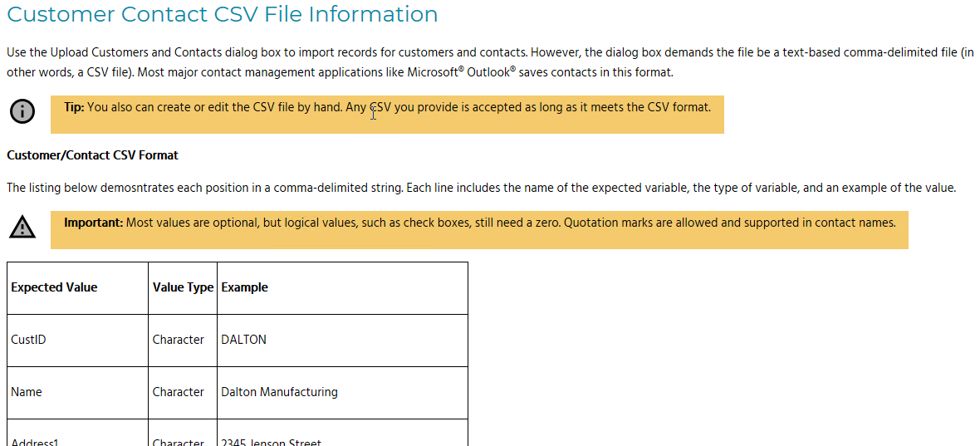Select the Expected Value column header
Screen dimensions: 980x446
tap(77, 288)
